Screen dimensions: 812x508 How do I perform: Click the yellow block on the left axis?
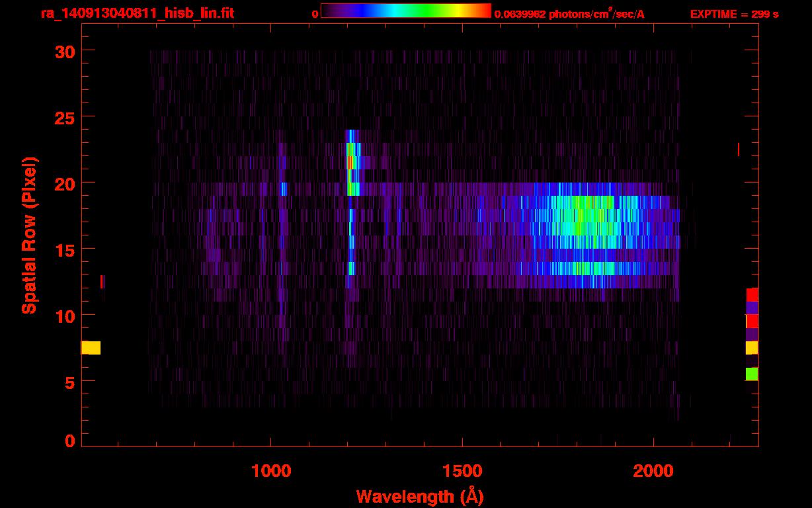[x=91, y=347]
